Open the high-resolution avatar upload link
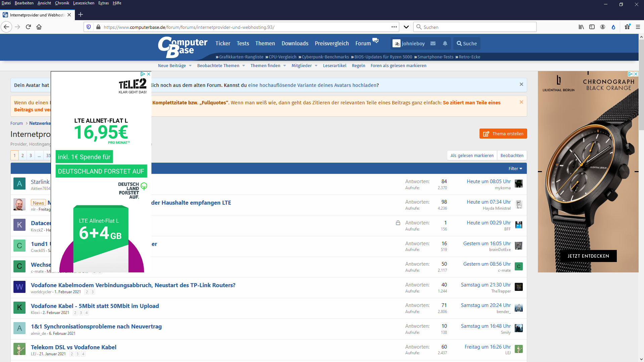 tap(312, 85)
